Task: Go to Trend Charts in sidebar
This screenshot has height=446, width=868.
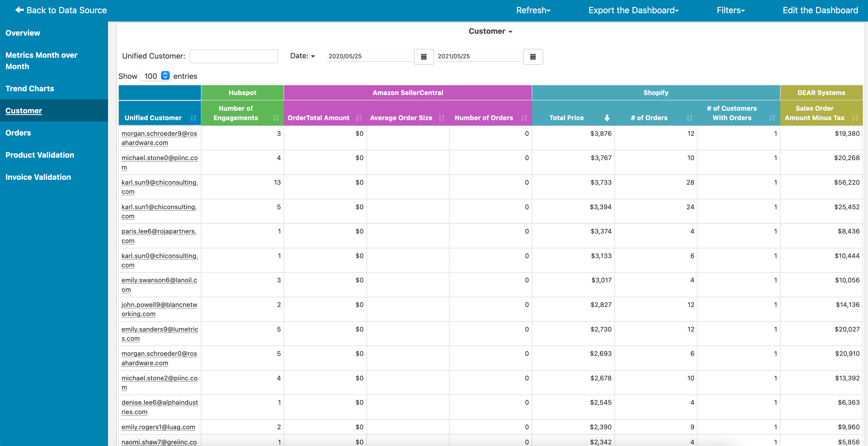Action: coord(30,89)
